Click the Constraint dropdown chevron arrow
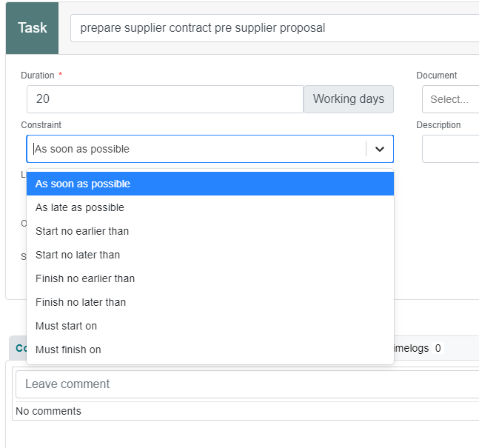Viewport: 479px width, 448px height. click(x=379, y=149)
